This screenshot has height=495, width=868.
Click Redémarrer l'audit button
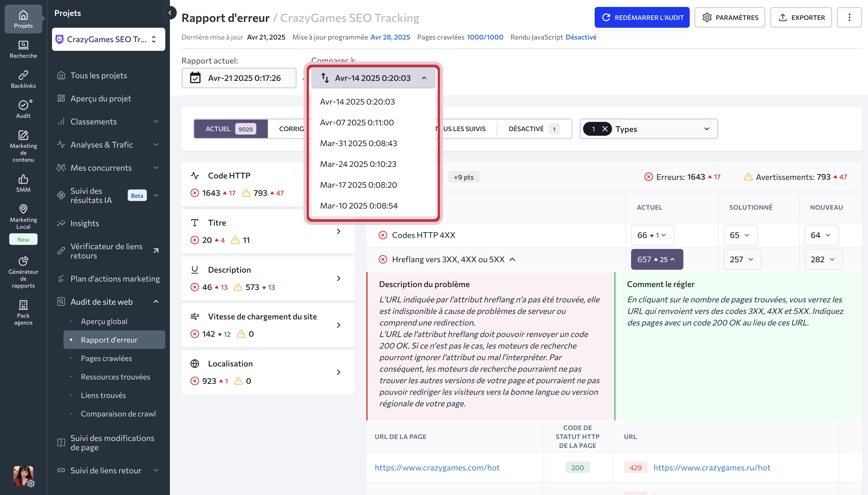(642, 17)
